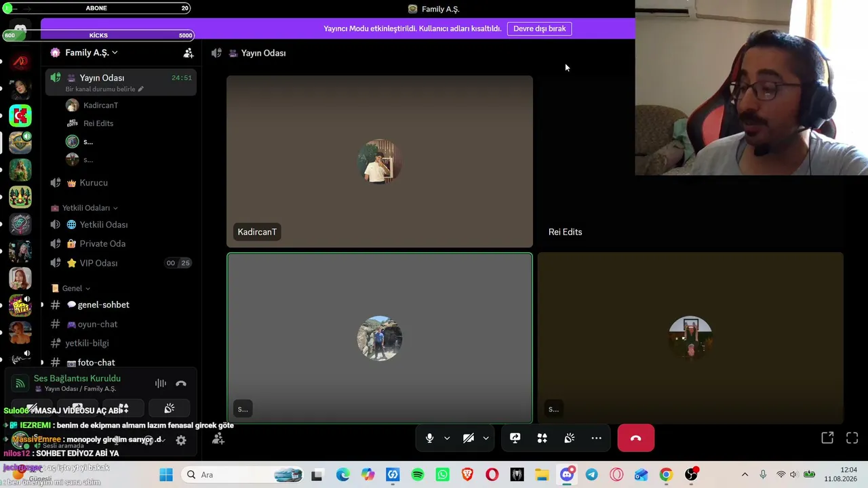Open volume control in system tray
The width and height of the screenshot is (868, 488).
point(793,474)
